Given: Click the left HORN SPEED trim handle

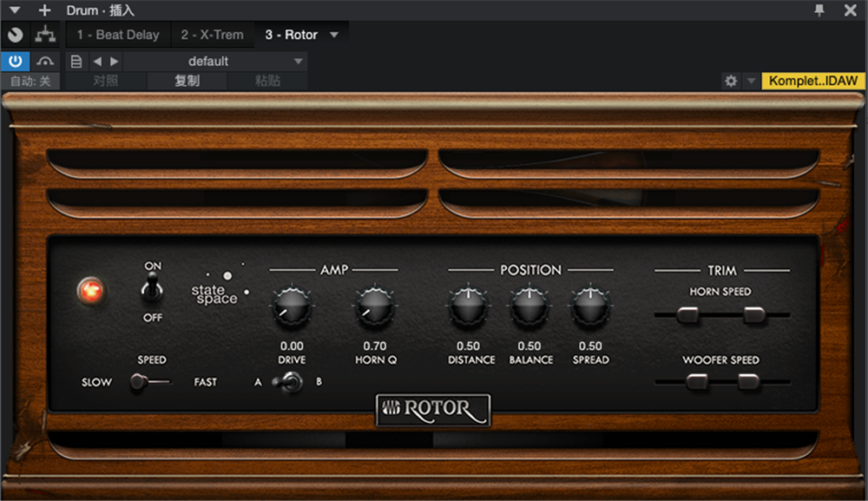Looking at the screenshot, I should [687, 315].
